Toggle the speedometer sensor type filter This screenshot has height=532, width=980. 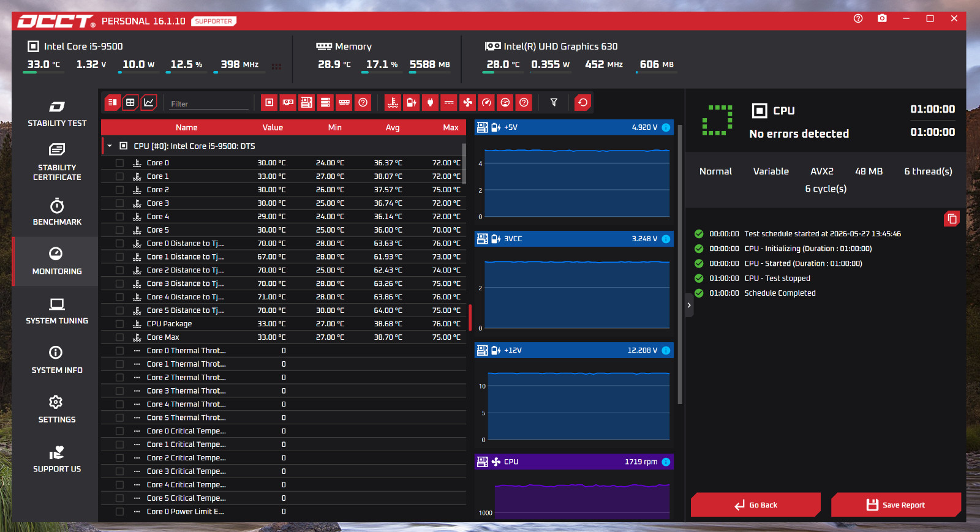[486, 103]
